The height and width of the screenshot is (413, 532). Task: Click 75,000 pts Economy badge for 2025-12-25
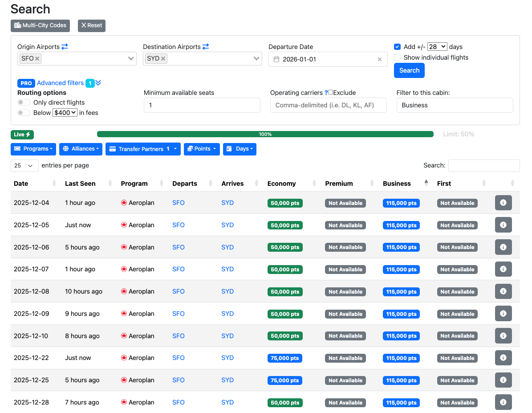[x=284, y=380]
